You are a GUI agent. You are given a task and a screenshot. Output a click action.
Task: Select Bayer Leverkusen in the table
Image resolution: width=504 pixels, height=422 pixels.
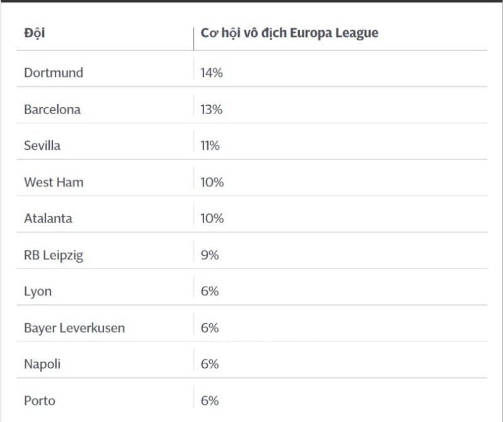(x=74, y=328)
